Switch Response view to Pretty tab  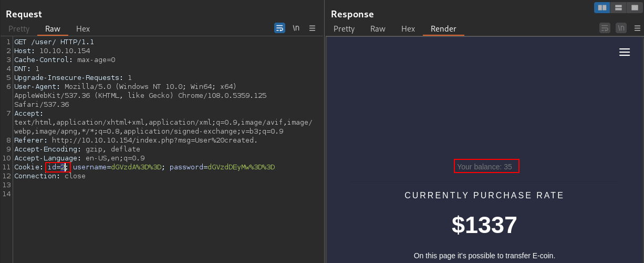click(344, 29)
